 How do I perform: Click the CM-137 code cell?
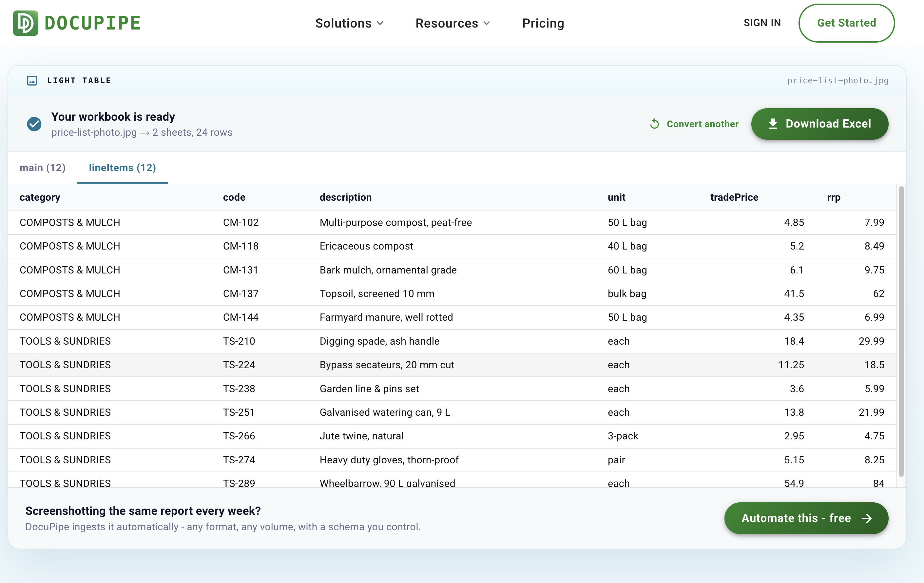(241, 294)
